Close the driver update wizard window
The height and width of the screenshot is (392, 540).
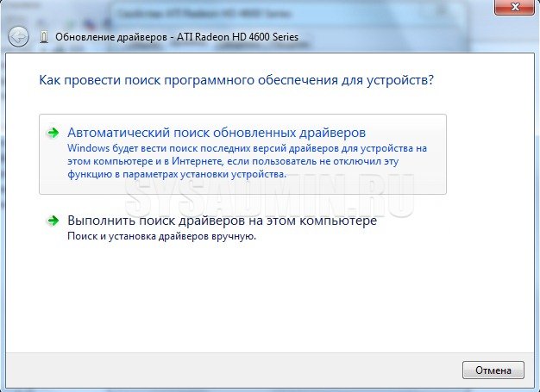(517, 9)
